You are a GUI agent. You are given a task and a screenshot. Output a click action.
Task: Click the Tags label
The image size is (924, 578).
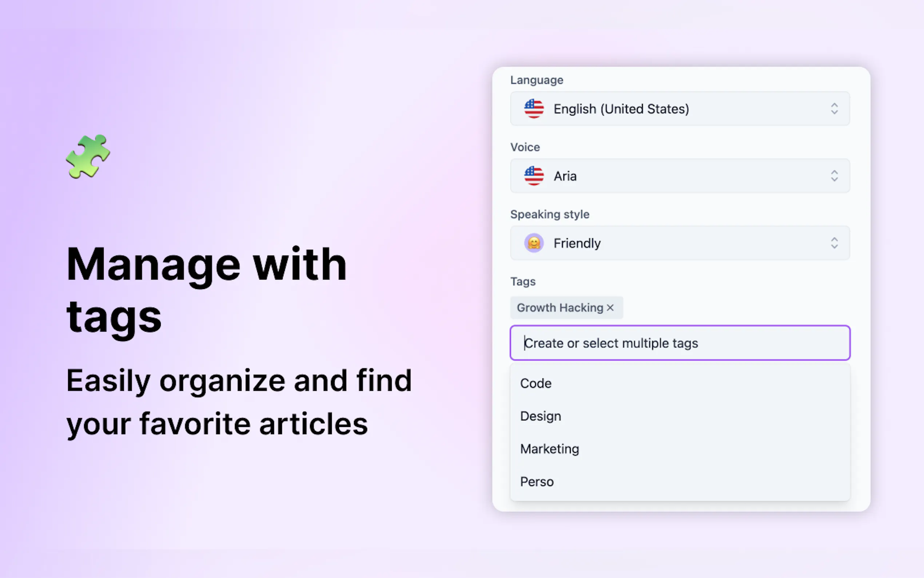(522, 282)
